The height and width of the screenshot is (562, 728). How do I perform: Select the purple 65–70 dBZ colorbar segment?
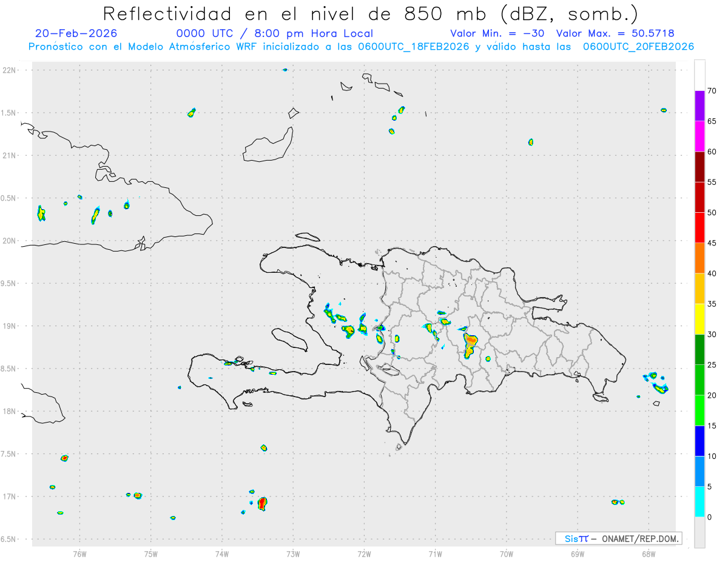(x=699, y=106)
